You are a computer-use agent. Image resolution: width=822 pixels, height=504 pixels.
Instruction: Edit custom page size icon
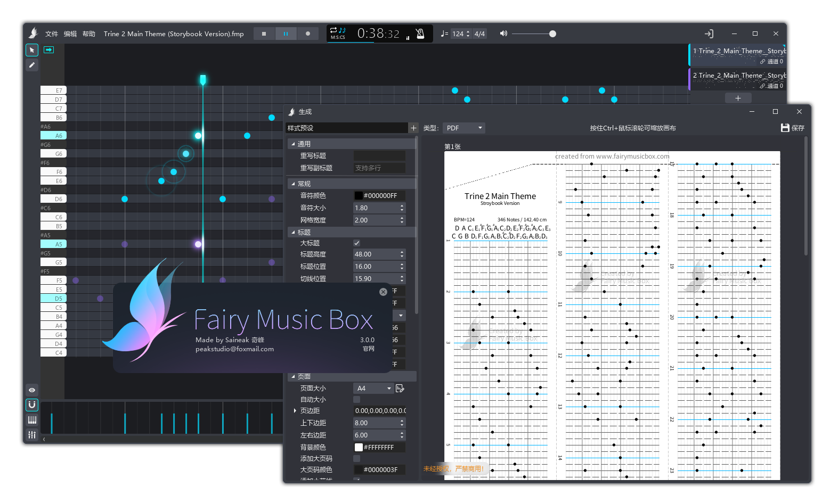click(x=400, y=389)
